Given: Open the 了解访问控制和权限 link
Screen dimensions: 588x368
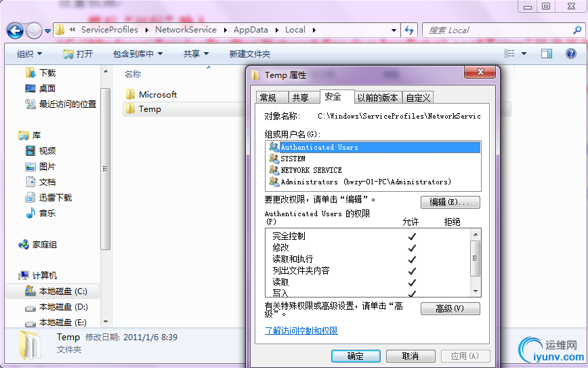Looking at the screenshot, I should [x=301, y=331].
